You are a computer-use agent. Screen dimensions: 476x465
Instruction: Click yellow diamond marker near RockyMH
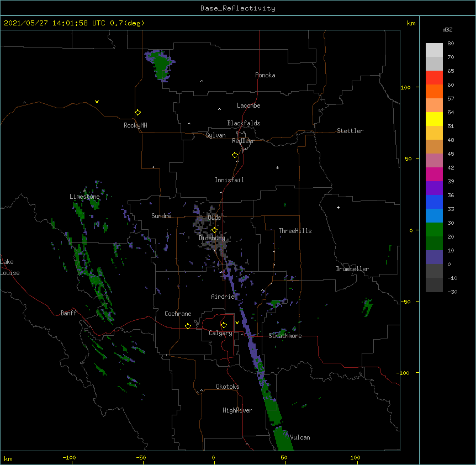click(137, 113)
